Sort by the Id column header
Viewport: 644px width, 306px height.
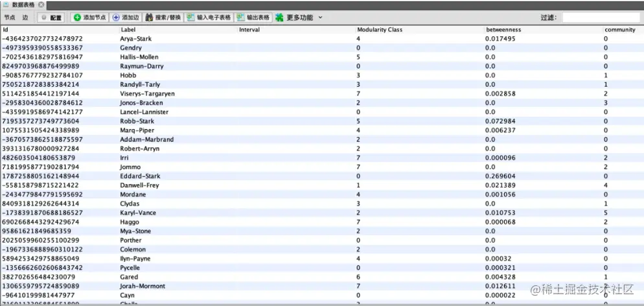click(x=60, y=30)
